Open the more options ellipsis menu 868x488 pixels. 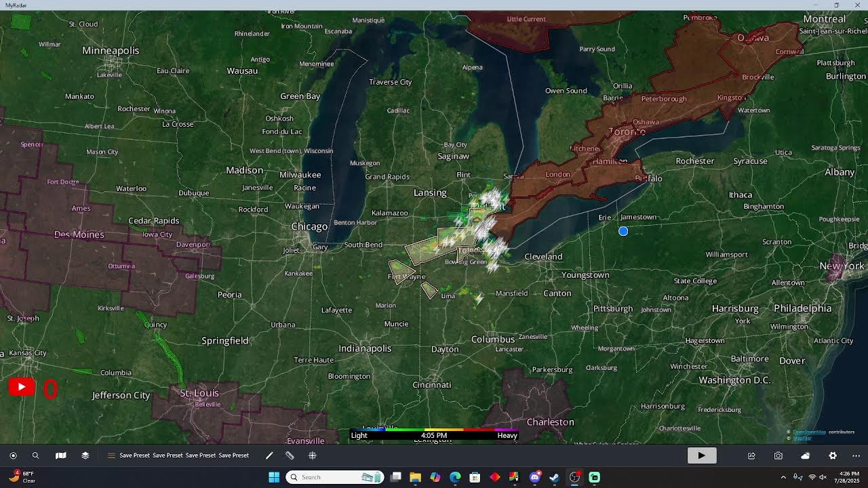click(856, 455)
